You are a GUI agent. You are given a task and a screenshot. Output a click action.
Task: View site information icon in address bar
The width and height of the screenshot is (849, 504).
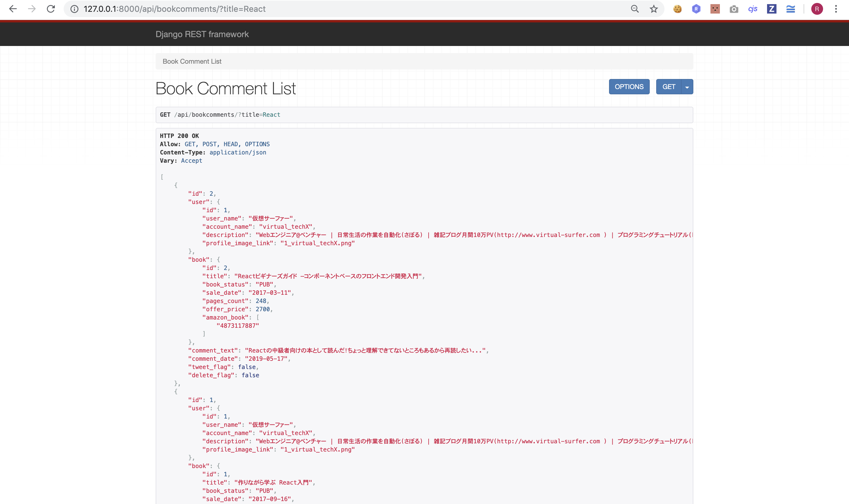point(74,9)
